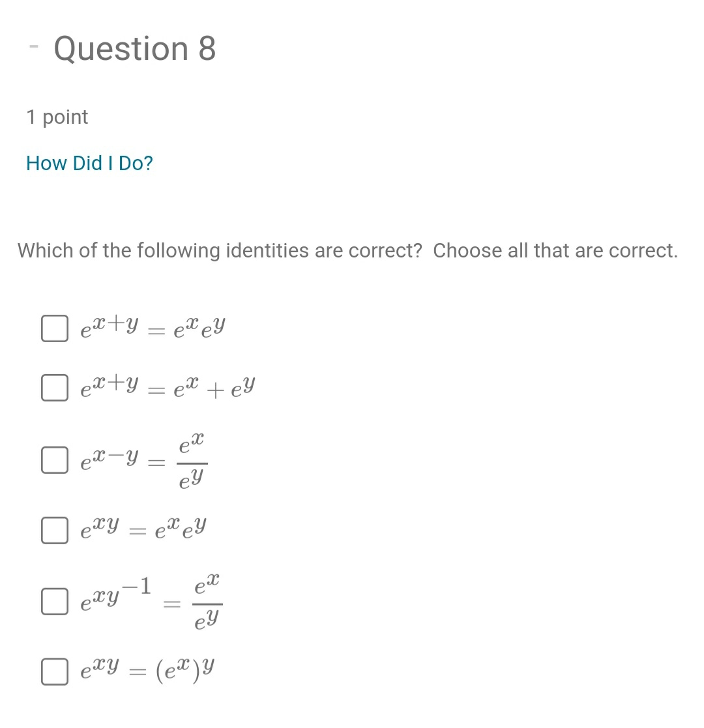Select the correct product rule identity

[x=55, y=328]
